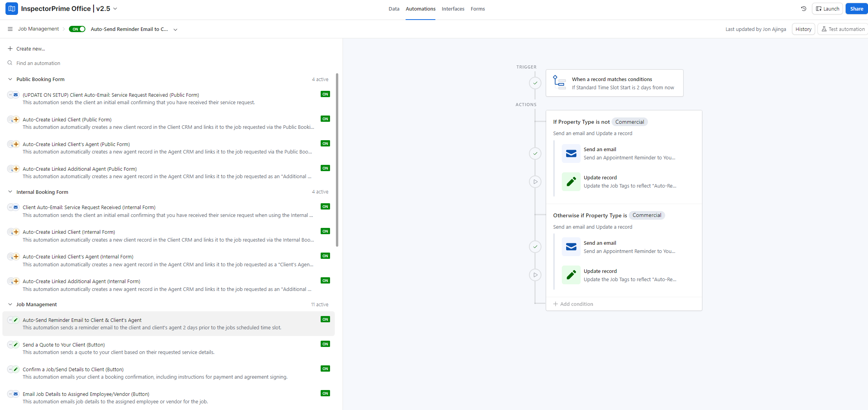
Task: Open the automation name dropdown chevron
Action: [x=175, y=29]
